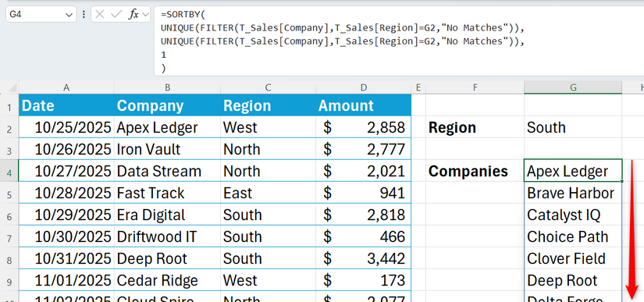Viewport: 644px width, 302px height.
Task: Click the amount 3,442 cell
Action: coord(364,258)
